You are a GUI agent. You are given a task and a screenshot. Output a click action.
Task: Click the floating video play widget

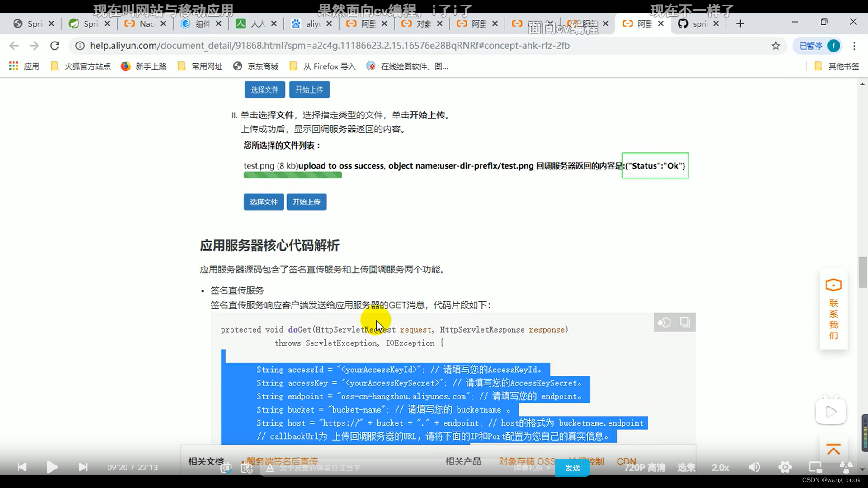pos(831,411)
